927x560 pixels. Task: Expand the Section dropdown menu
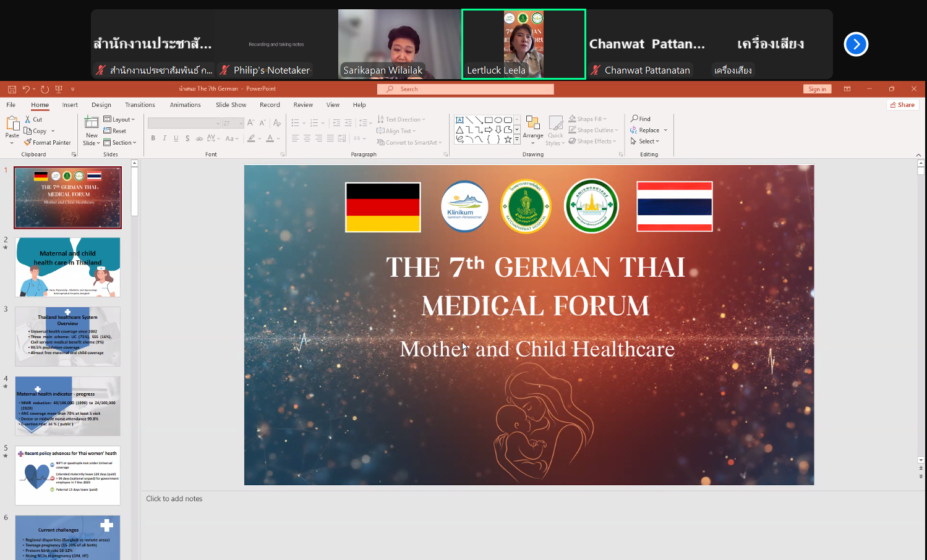[121, 142]
